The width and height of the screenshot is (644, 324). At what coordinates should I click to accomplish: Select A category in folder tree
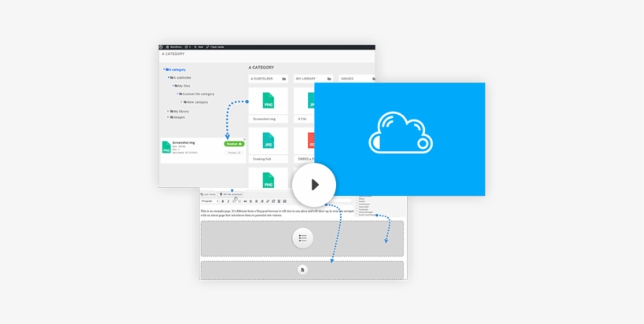176,70
